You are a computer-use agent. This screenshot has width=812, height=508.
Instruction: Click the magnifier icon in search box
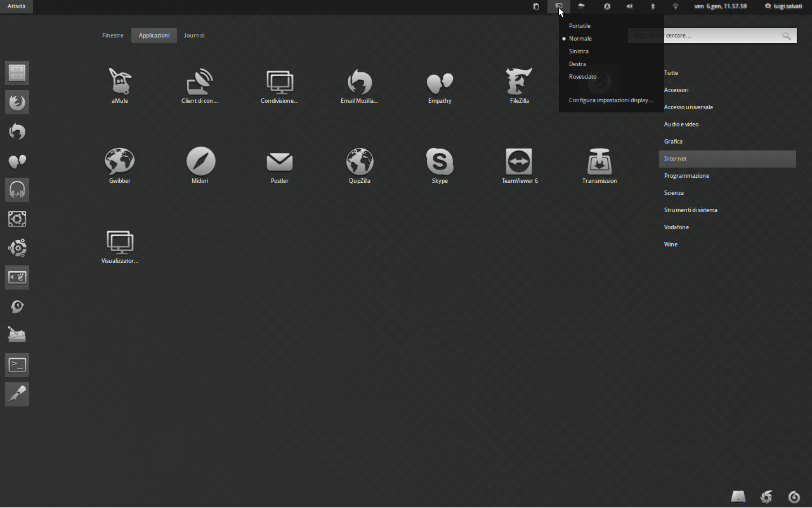787,36
